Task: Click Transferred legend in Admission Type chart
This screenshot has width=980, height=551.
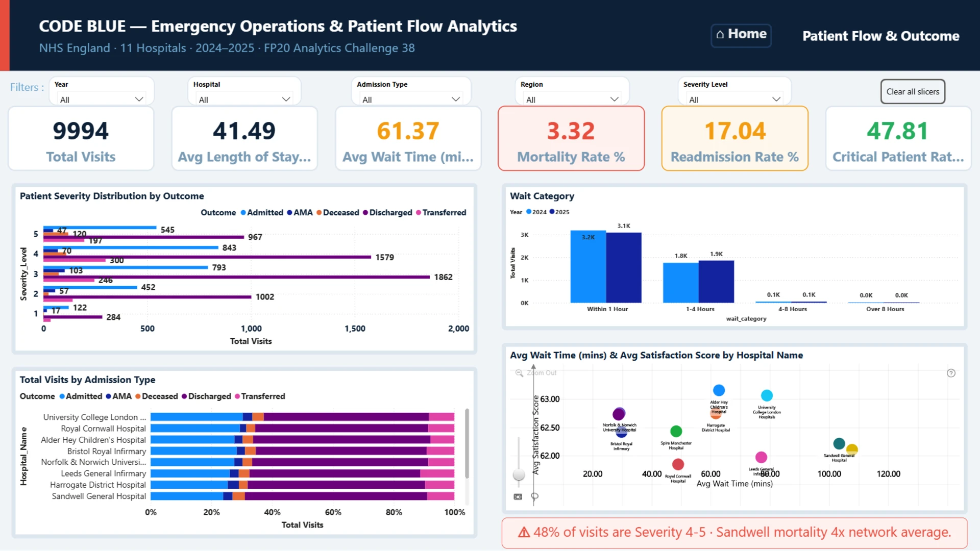Action: point(260,396)
